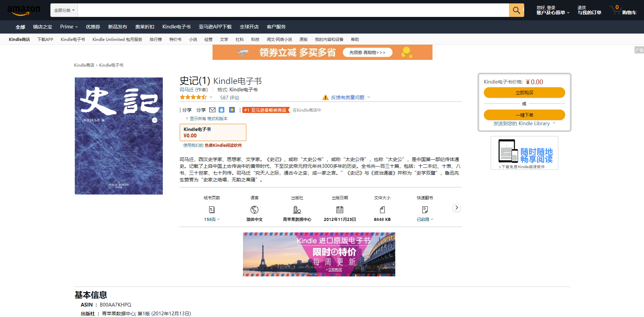Click the Kindle 进口原版电子书 promo banner
Image resolution: width=644 pixels, height=317 pixels.
(x=319, y=254)
